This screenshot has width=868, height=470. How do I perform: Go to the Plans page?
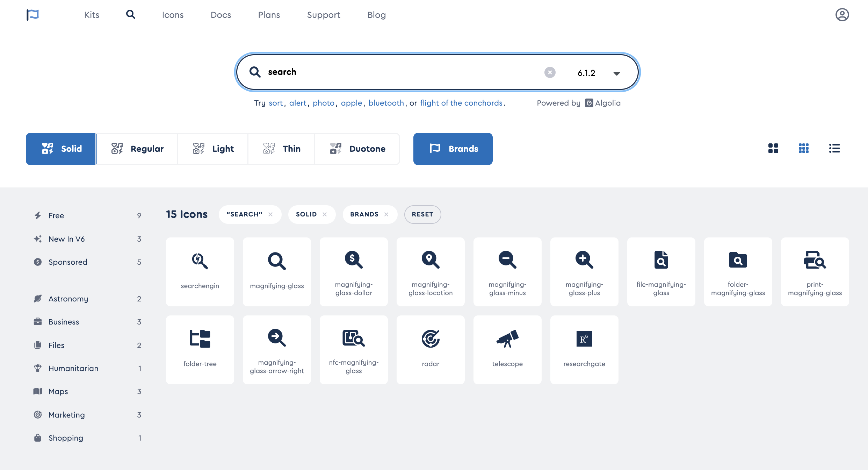[x=269, y=15]
